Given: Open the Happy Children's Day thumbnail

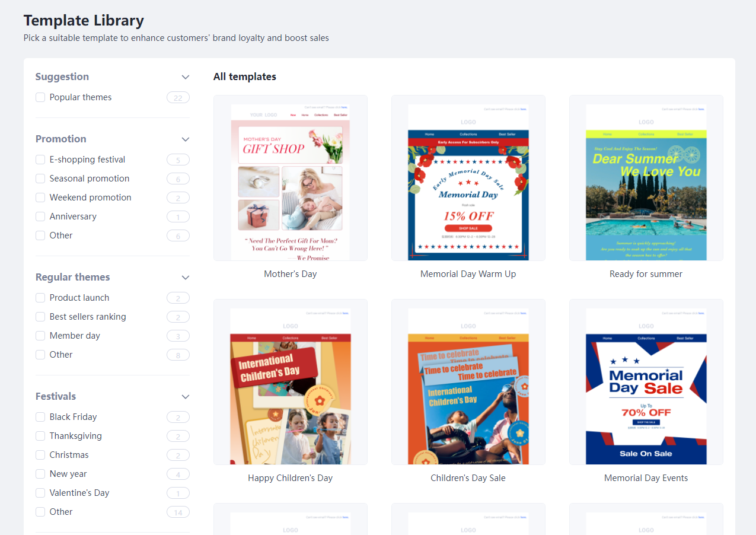Looking at the screenshot, I should 291,382.
